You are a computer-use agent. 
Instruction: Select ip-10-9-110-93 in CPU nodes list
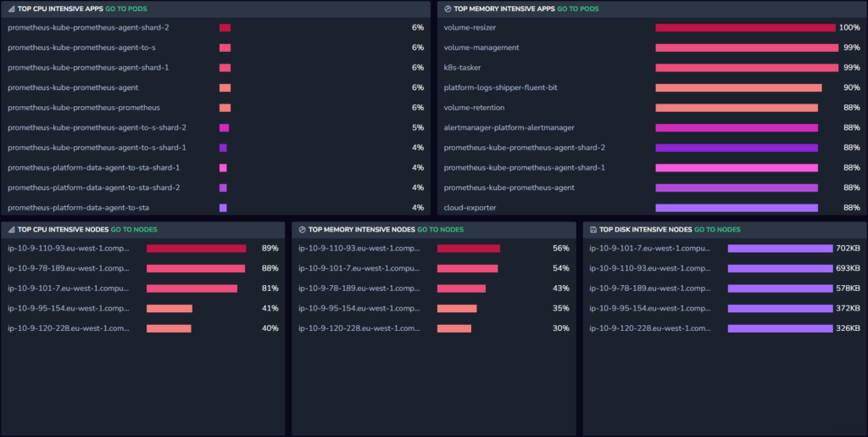(x=69, y=248)
